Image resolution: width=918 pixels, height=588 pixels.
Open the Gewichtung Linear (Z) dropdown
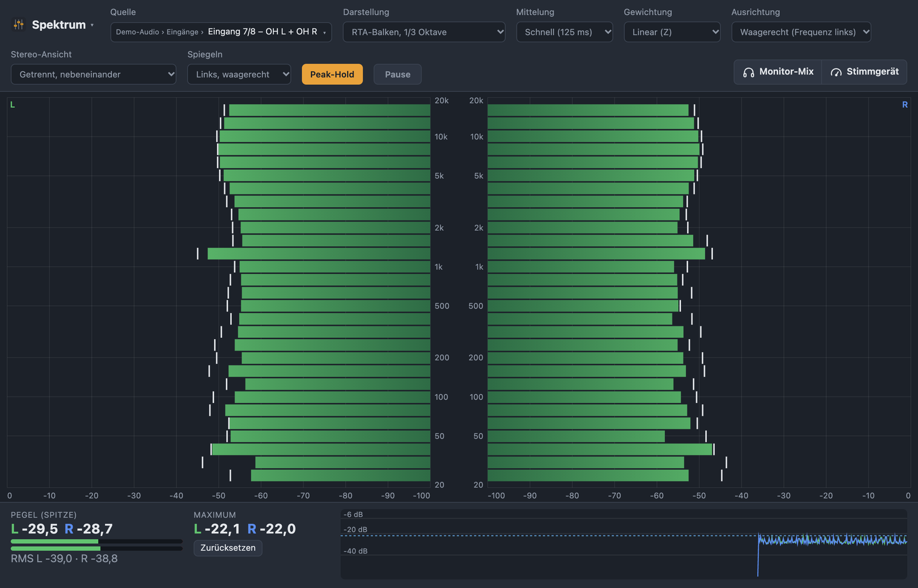[672, 32]
